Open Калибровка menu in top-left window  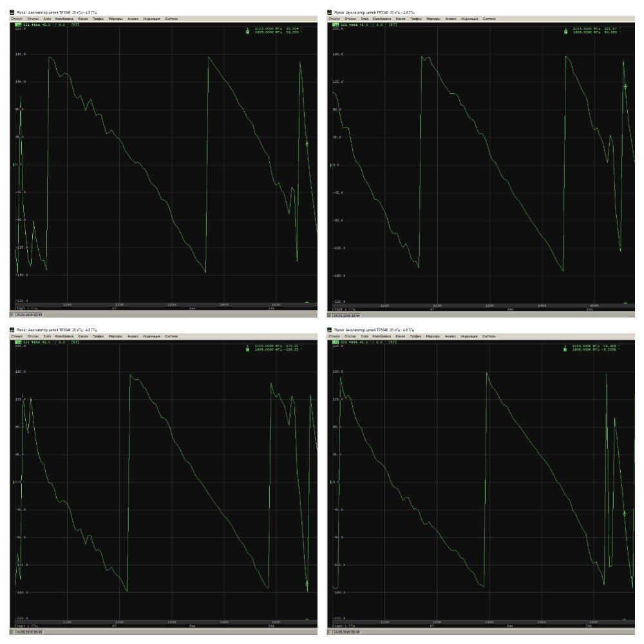[64, 19]
